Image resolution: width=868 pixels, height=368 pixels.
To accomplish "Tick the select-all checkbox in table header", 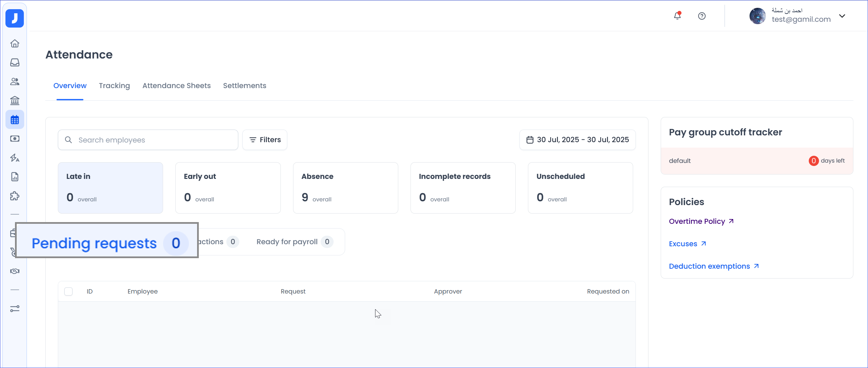I will 68,291.
